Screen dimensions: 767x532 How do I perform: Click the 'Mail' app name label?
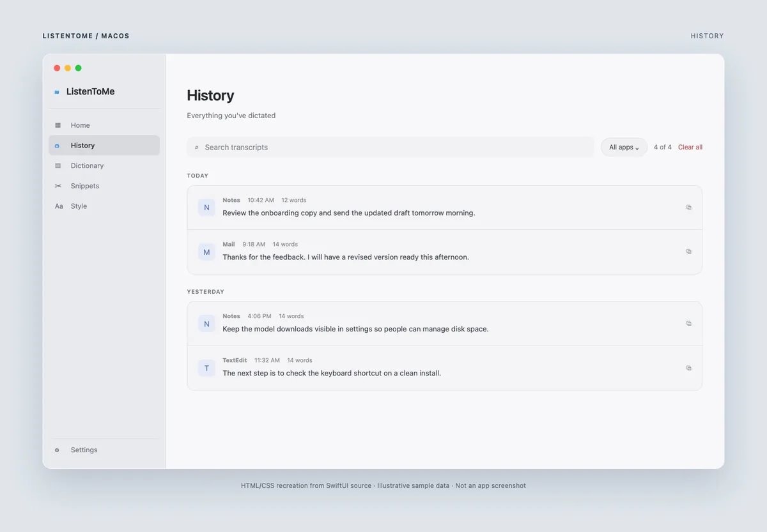pos(229,244)
